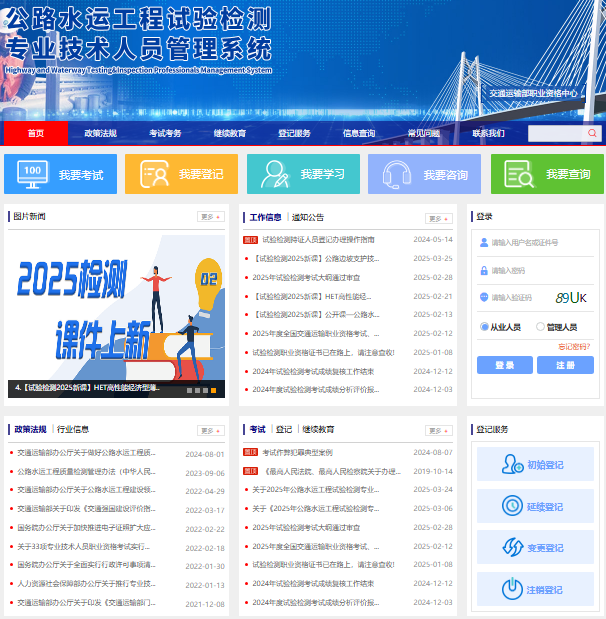Viewport: 606px width, 619px height.
Task: Open 考试作弊犯罪典型案例 link
Action: click(x=297, y=452)
